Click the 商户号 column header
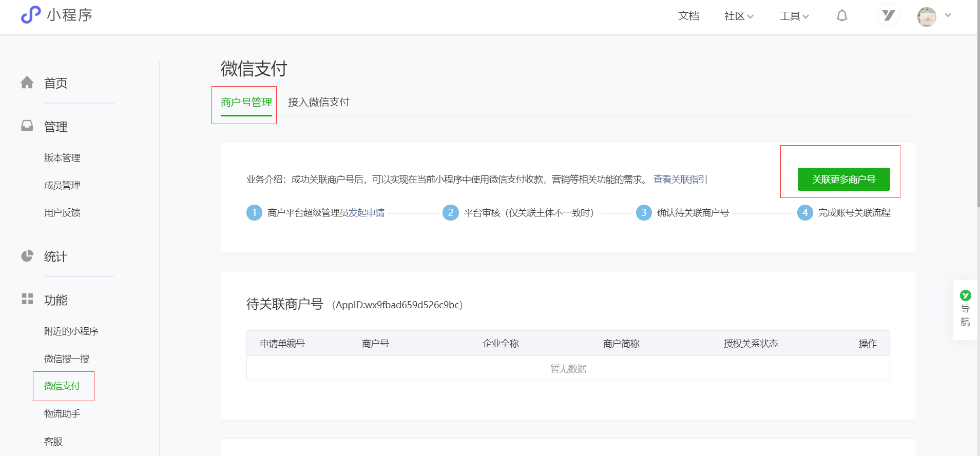 tap(375, 344)
